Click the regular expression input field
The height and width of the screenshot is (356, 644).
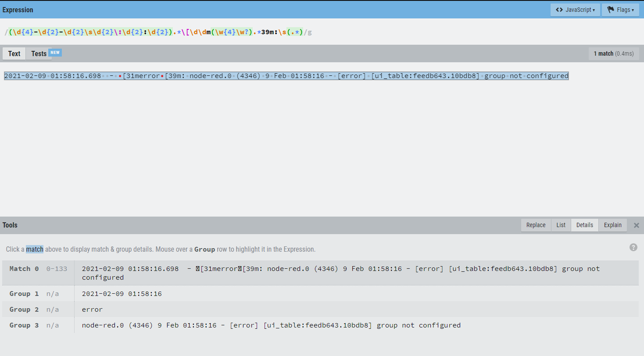coord(322,32)
